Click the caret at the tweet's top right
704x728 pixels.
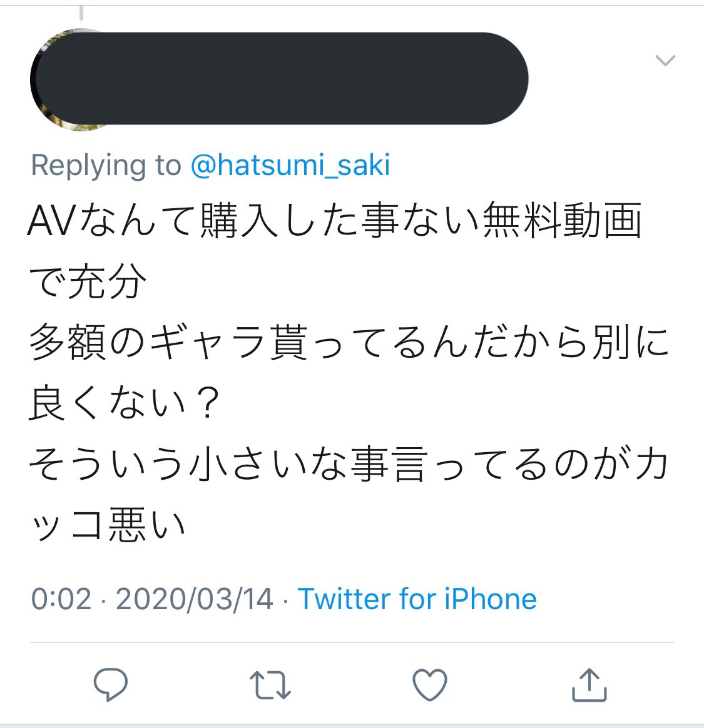(x=665, y=61)
